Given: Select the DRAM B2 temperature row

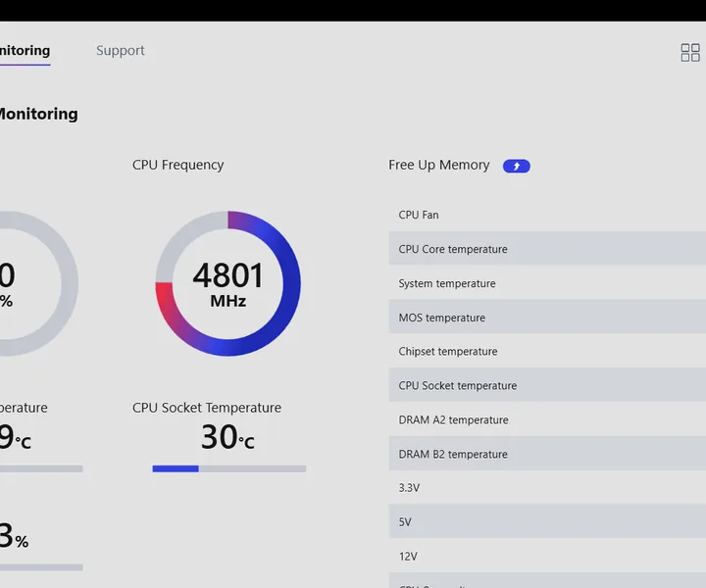Looking at the screenshot, I should pyautogui.click(x=547, y=454).
